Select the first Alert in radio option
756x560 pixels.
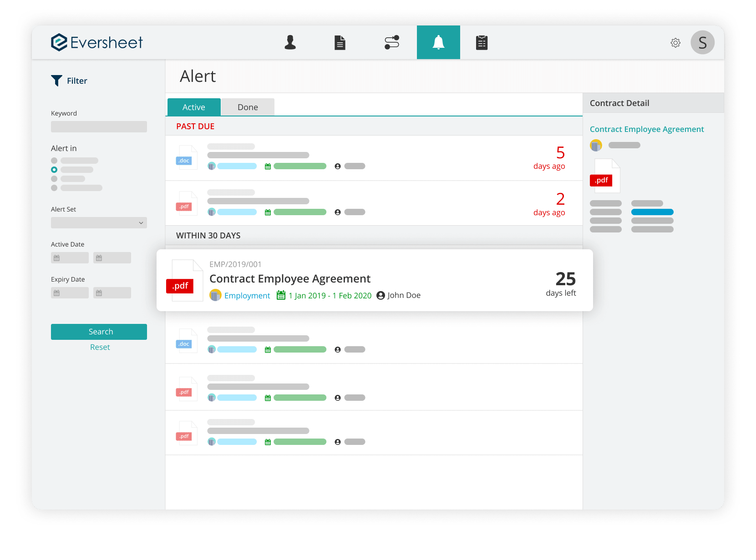pos(54,161)
